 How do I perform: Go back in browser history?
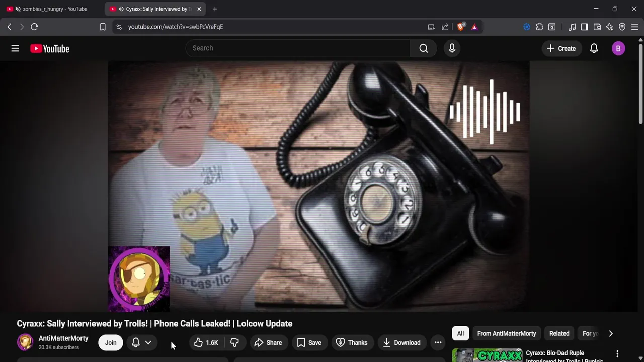[9, 27]
